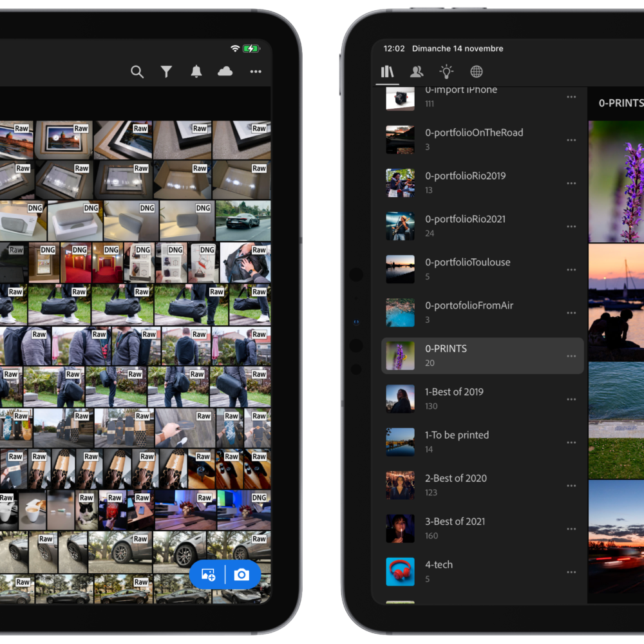Switch to the Shared people tab
This screenshot has height=644, width=644.
tap(417, 71)
